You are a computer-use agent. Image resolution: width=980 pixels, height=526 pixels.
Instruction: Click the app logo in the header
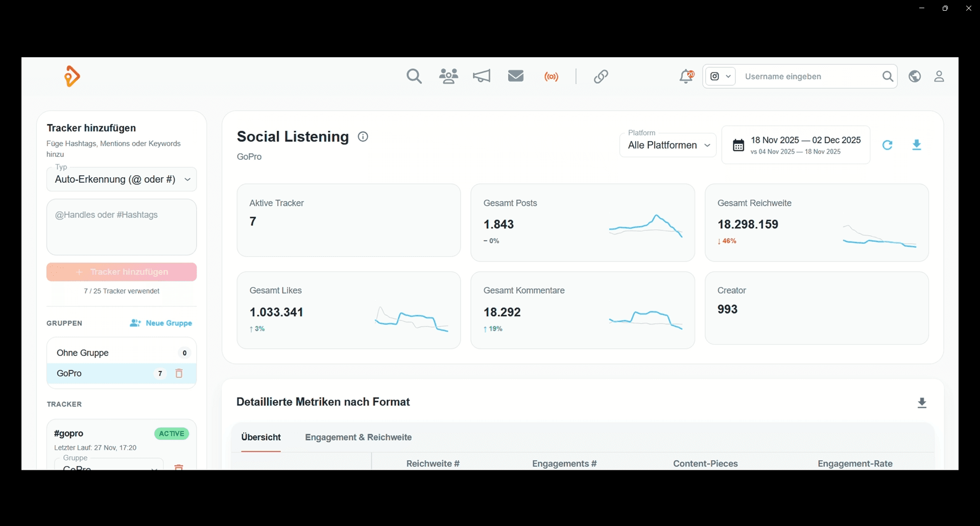pyautogui.click(x=72, y=77)
